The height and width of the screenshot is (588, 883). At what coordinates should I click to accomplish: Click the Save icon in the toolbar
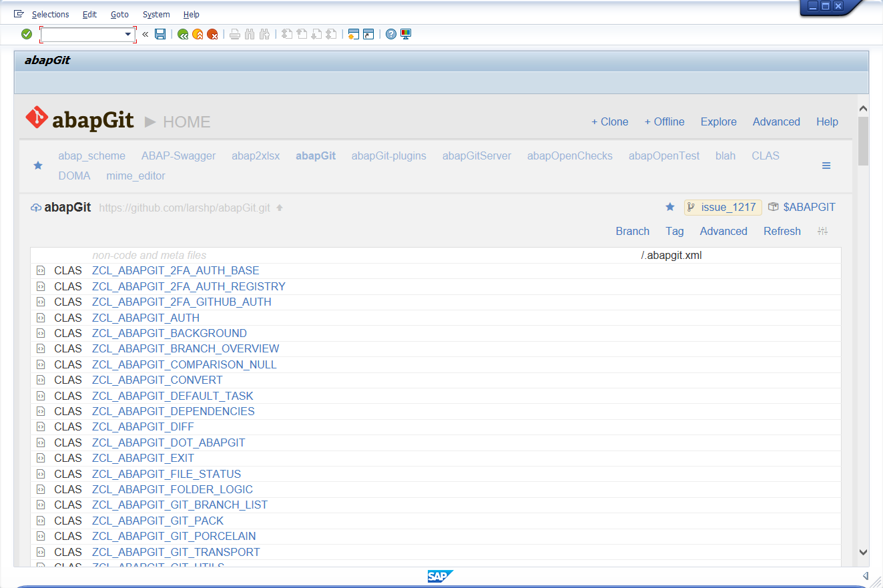click(160, 34)
